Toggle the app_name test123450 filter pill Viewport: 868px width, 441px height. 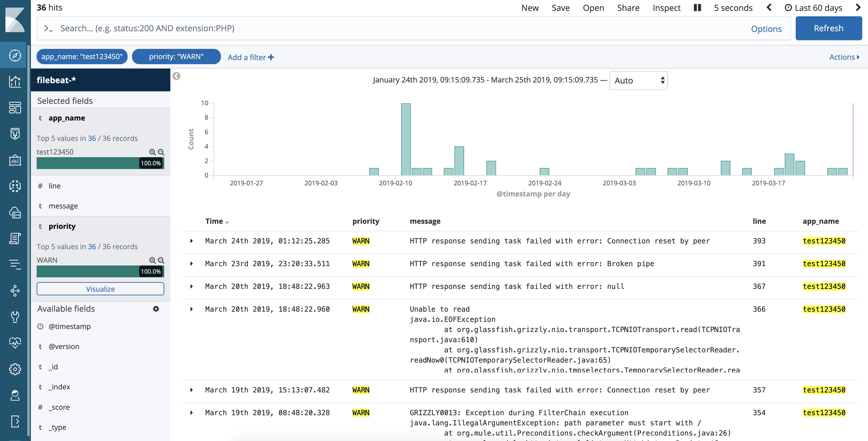tap(82, 57)
